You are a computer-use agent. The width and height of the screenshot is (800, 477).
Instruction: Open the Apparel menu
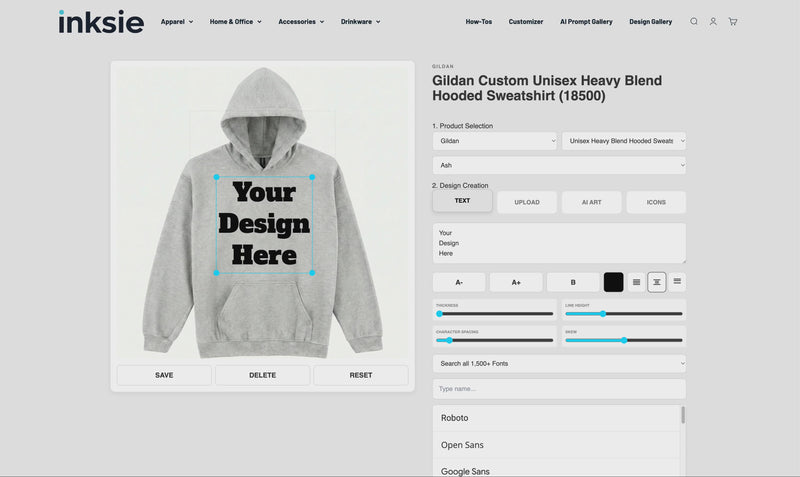click(177, 21)
